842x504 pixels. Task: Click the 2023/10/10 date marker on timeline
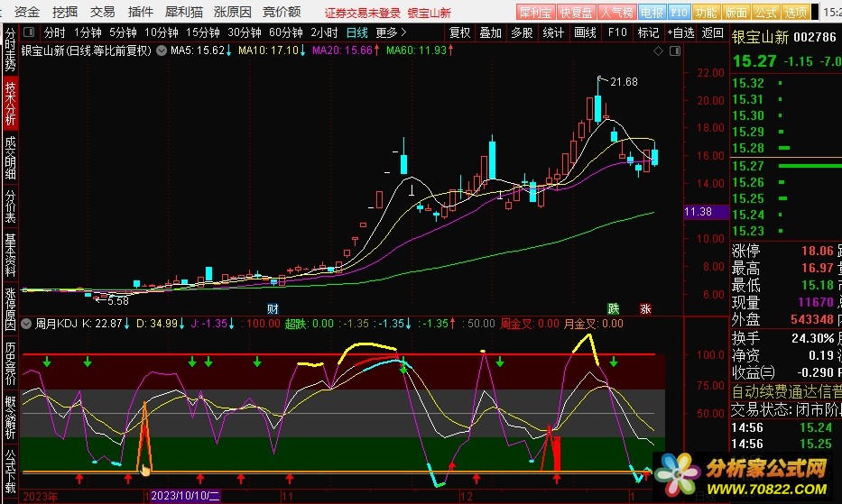(x=184, y=496)
